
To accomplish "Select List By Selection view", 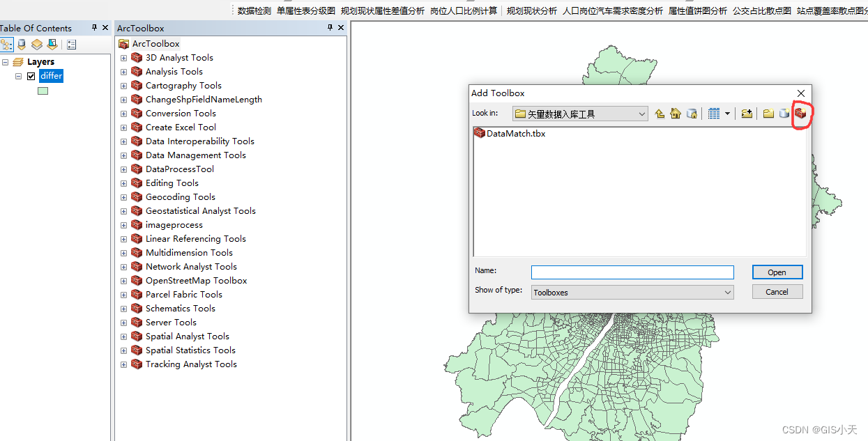I will (51, 44).
